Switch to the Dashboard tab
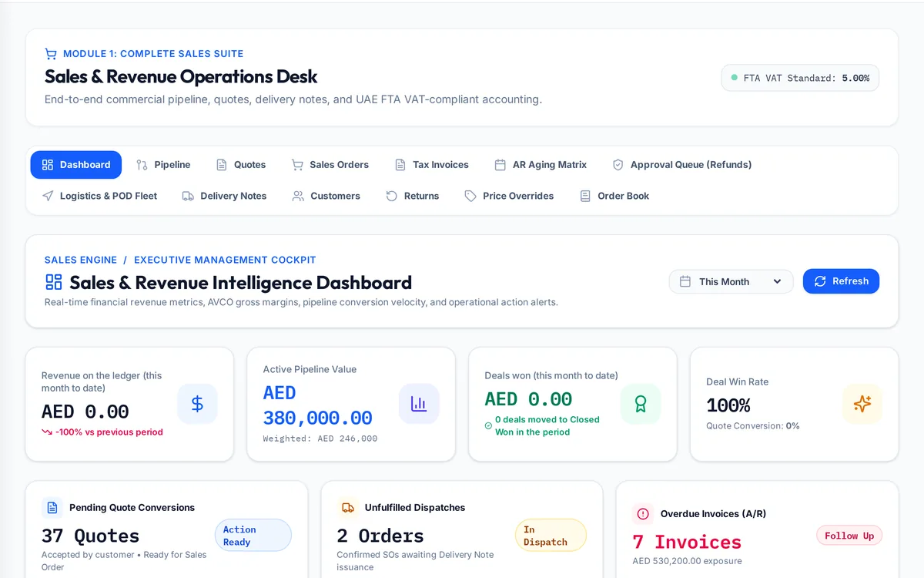Viewport: 924px width, 578px height. pos(76,165)
